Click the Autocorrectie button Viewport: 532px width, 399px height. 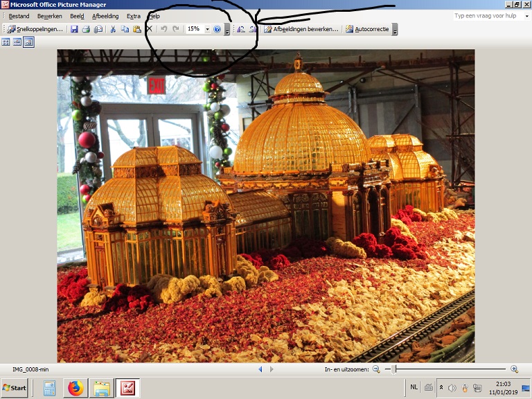368,29
